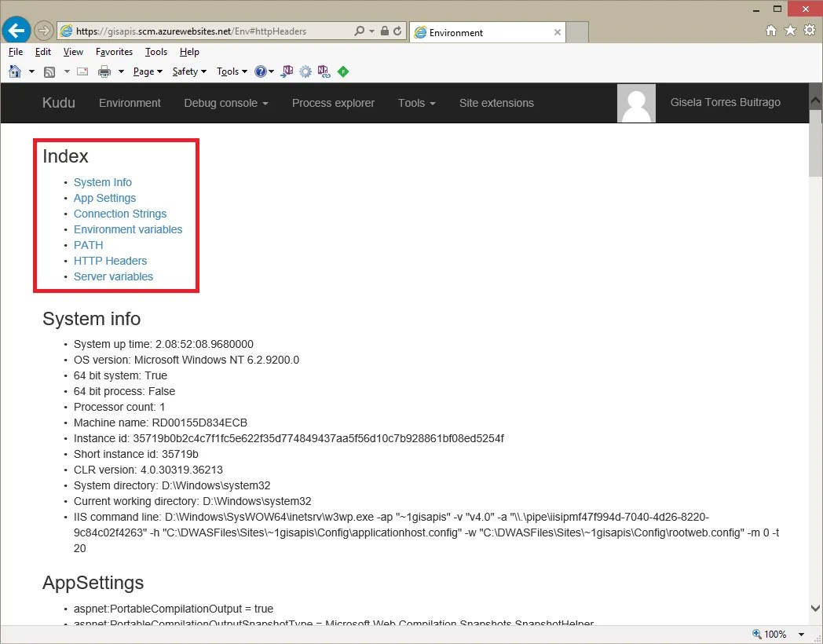Jump to Connection Strings index link
The height and width of the screenshot is (644, 823).
120,214
